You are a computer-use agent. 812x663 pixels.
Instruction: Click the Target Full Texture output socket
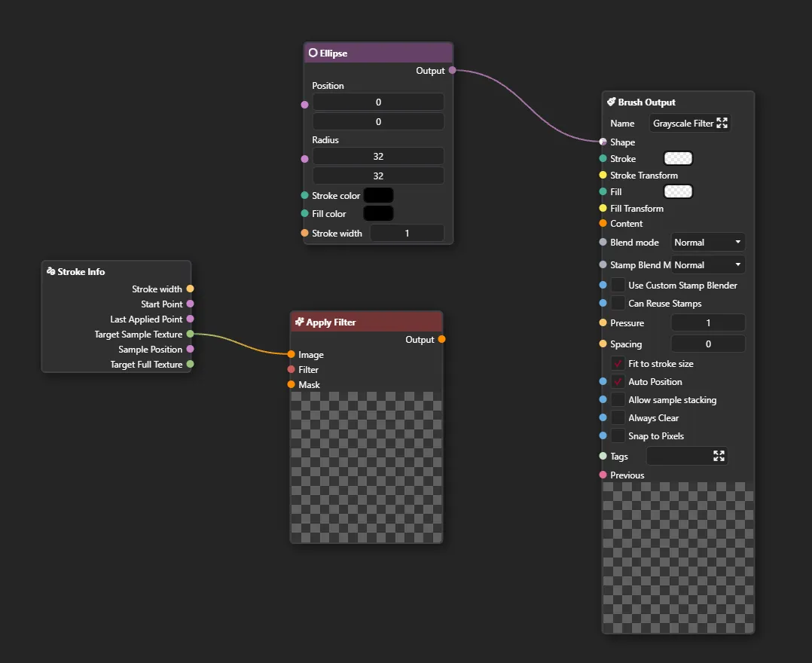pos(190,364)
